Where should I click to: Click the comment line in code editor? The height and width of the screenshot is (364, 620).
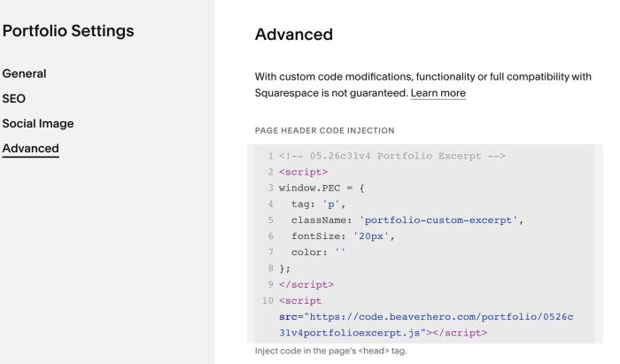click(392, 156)
